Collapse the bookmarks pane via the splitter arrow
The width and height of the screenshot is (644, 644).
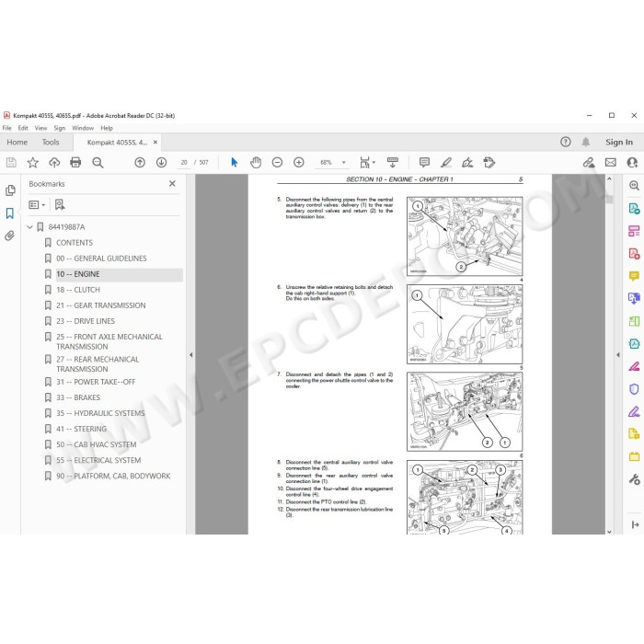[190, 354]
